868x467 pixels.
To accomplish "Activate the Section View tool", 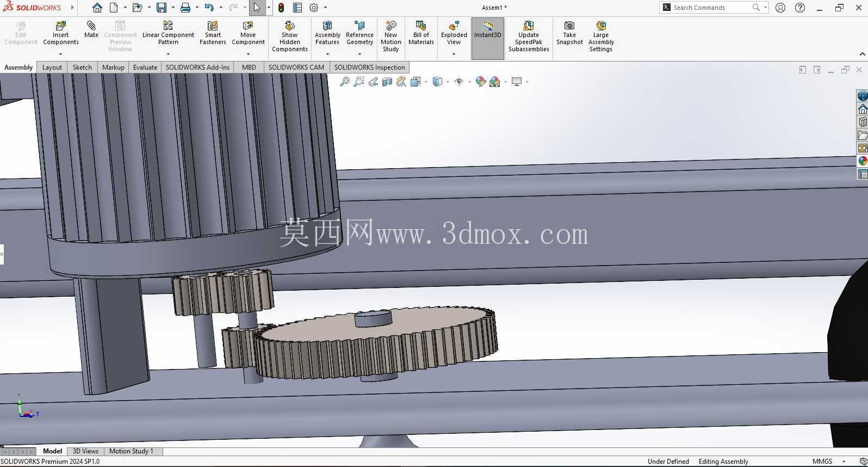I will pyautogui.click(x=387, y=82).
